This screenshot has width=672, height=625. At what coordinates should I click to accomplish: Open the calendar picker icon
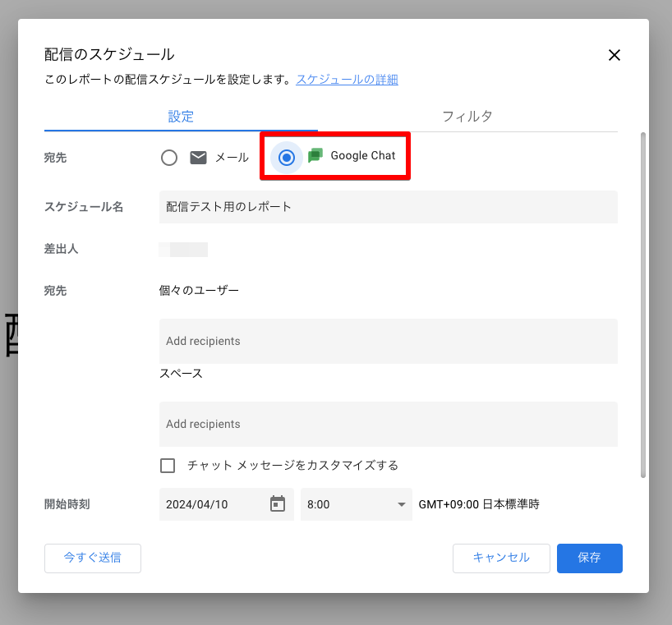[278, 504]
